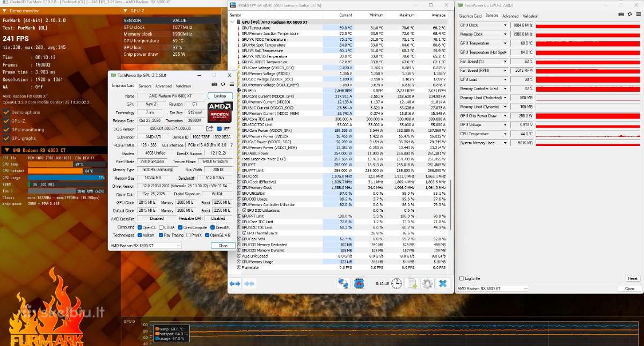This screenshot has width=644, height=346.
Task: Open HWiNFO sensor settings gear icon
Action: pos(427,283)
